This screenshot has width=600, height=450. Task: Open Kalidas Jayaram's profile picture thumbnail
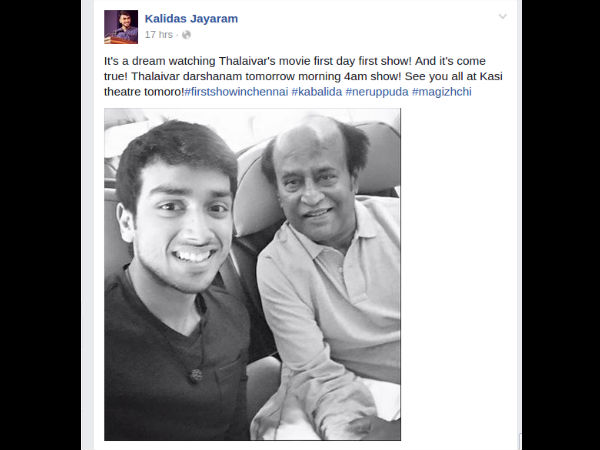pyautogui.click(x=121, y=27)
